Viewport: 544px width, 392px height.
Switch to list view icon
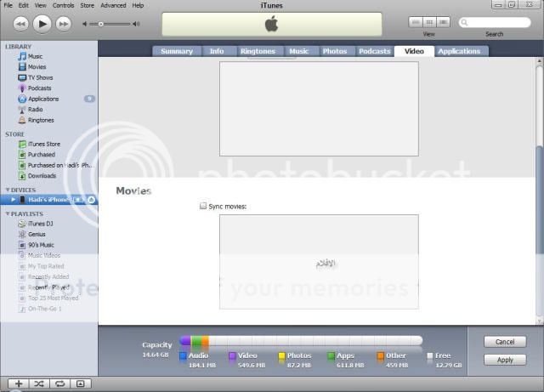[x=416, y=23]
